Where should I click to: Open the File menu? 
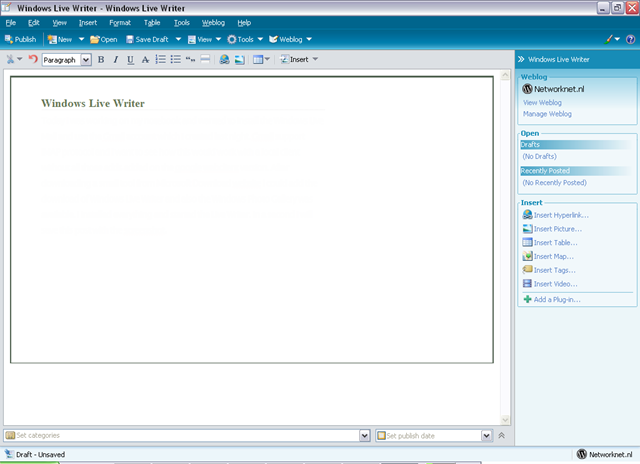point(11,23)
